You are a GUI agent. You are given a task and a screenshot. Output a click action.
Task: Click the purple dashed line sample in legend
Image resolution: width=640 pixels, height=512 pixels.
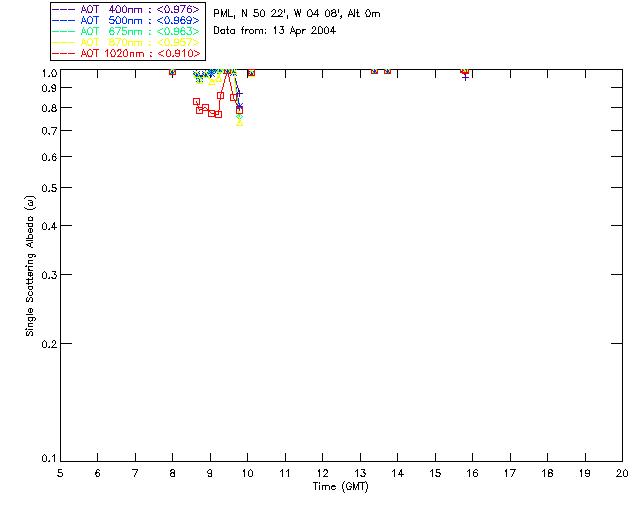click(x=64, y=9)
